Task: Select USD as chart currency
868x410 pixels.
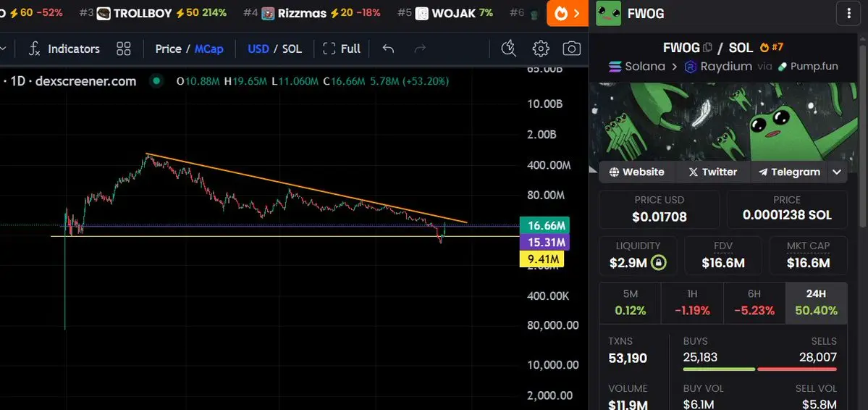Action: tap(258, 49)
